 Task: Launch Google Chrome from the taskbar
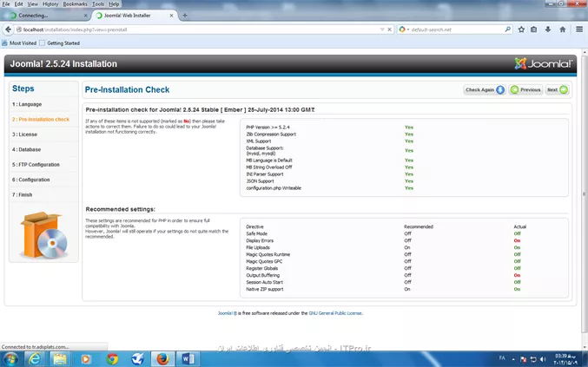[112, 359]
